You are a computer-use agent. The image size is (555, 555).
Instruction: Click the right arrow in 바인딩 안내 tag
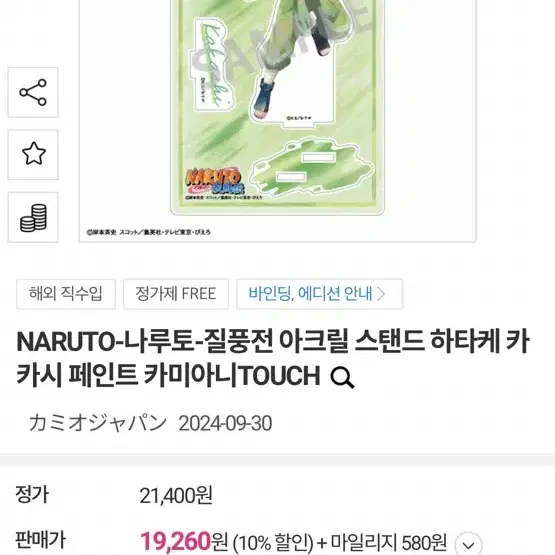[382, 294]
